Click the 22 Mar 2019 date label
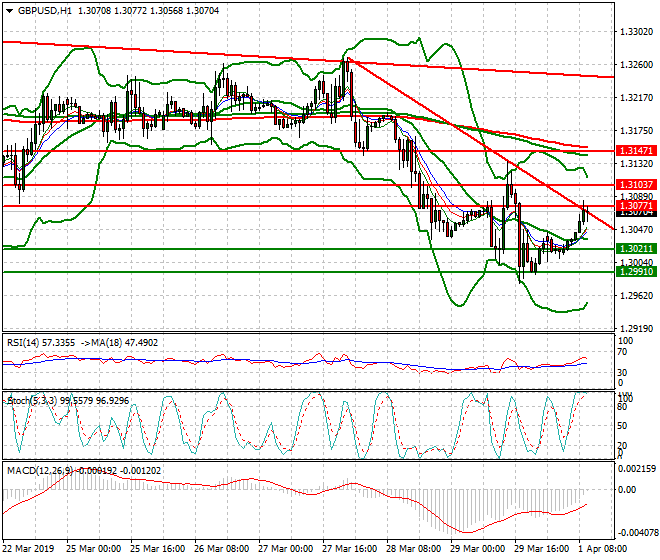 (29, 549)
